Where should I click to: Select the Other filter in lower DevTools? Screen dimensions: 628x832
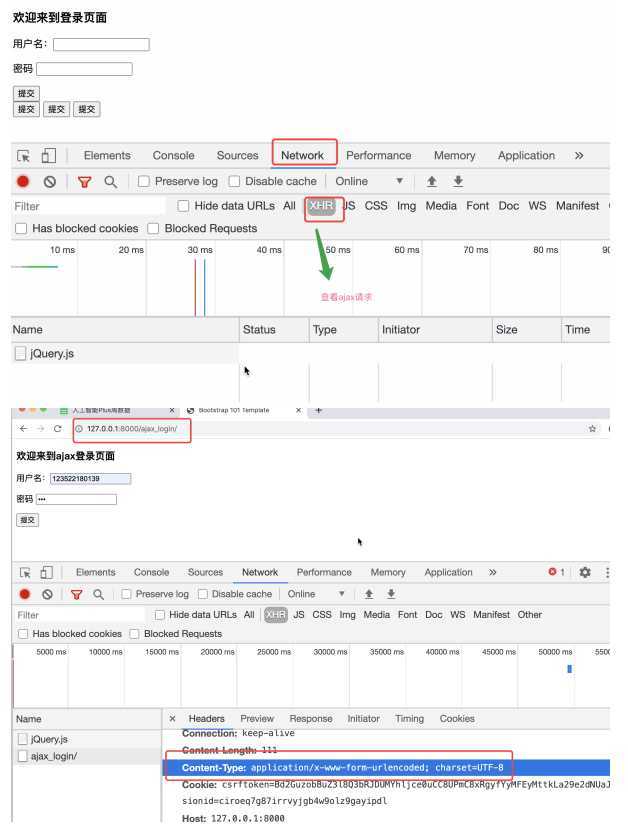(529, 615)
